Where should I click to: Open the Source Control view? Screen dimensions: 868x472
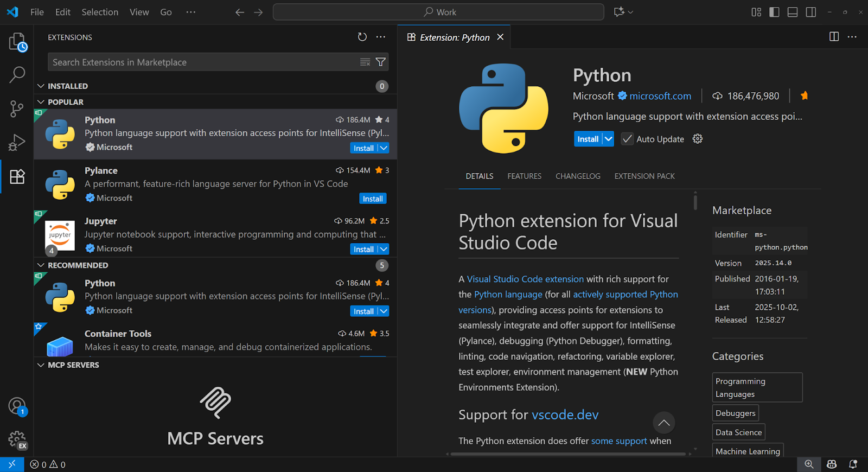tap(17, 109)
